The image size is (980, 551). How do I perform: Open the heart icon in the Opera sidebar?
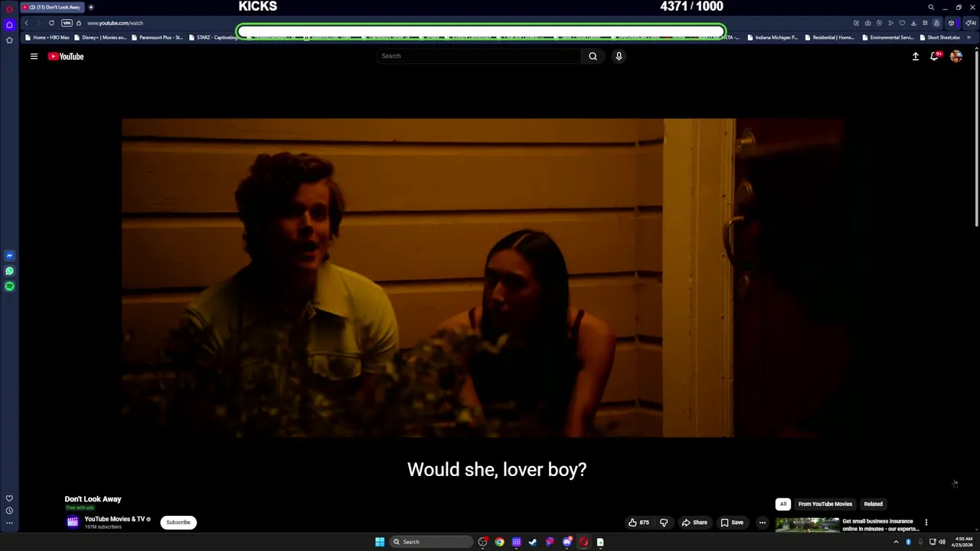coord(9,498)
